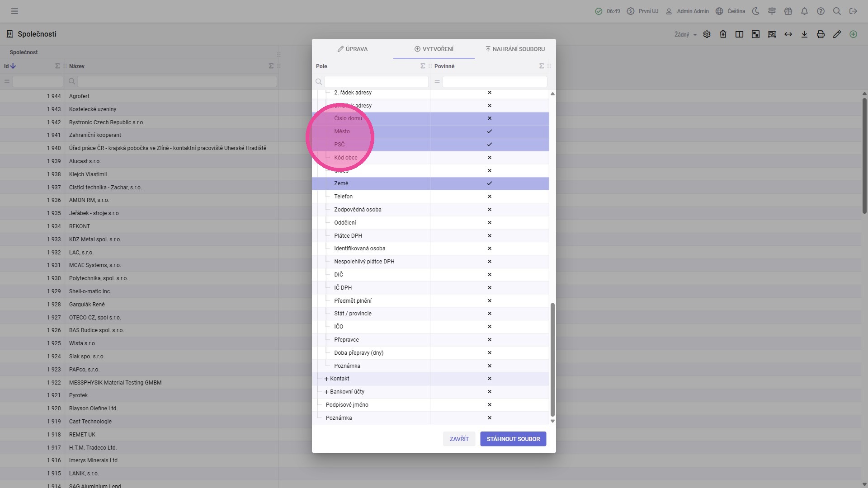Open help question mark icon
Image resolution: width=868 pixels, height=488 pixels.
point(821,11)
